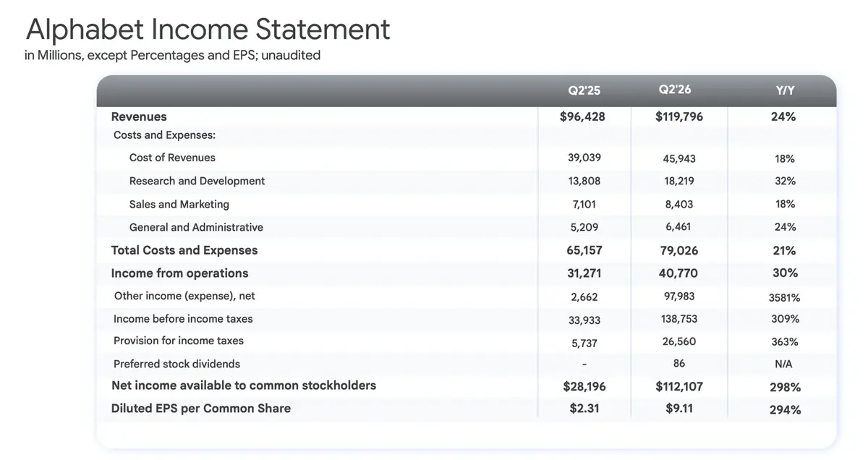Select the Q2'25 column header
The height and width of the screenshot is (460, 868).
click(584, 91)
